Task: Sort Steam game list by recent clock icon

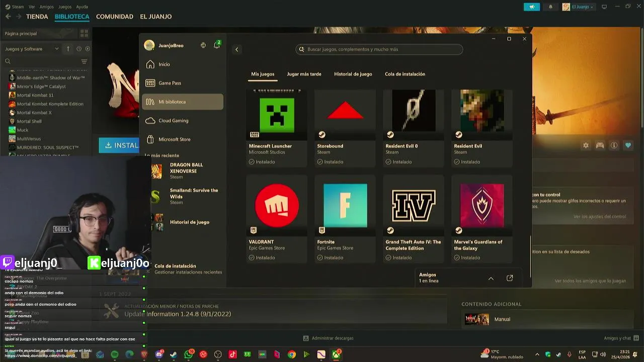Action: click(79, 49)
